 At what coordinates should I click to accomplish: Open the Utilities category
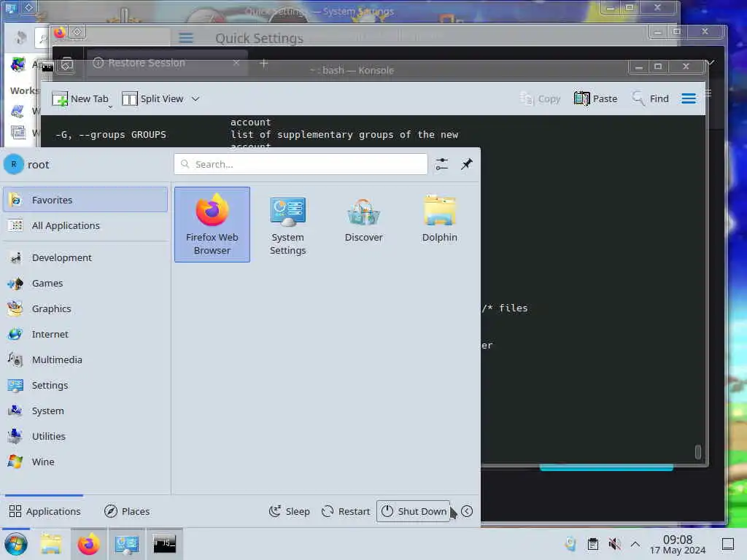click(x=85, y=436)
